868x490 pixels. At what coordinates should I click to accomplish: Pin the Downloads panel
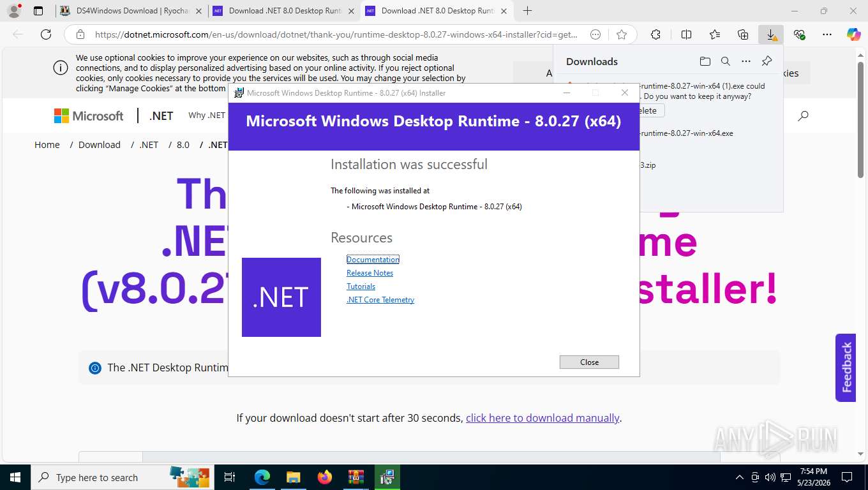coord(767,61)
